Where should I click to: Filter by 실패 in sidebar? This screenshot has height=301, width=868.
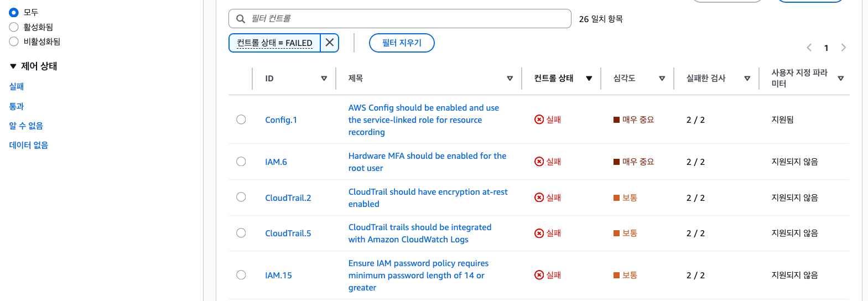tap(17, 86)
